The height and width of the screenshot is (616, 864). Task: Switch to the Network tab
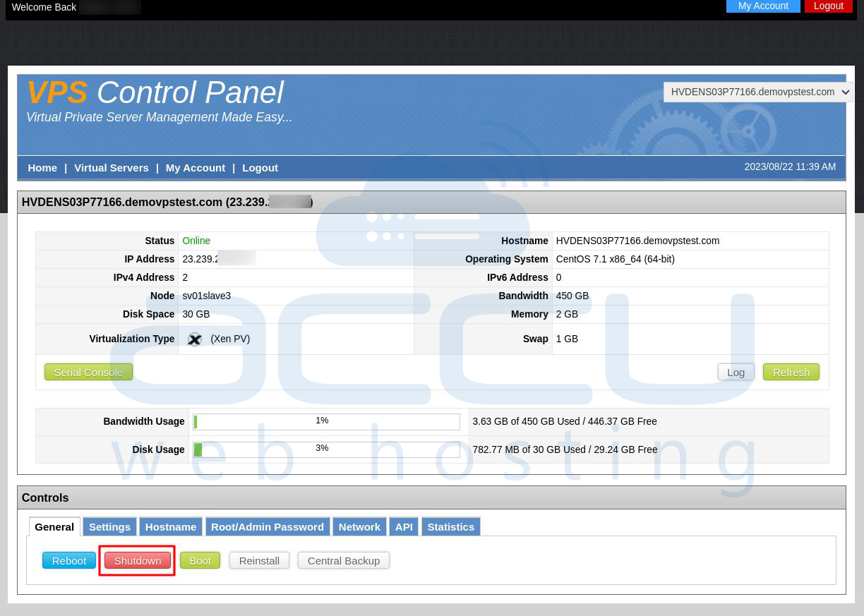(x=359, y=526)
